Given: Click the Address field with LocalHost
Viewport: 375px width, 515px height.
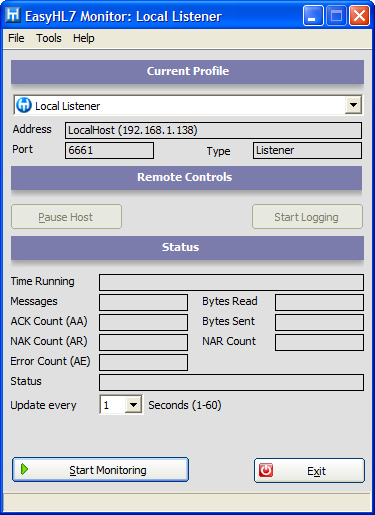Looking at the screenshot, I should click(213, 130).
